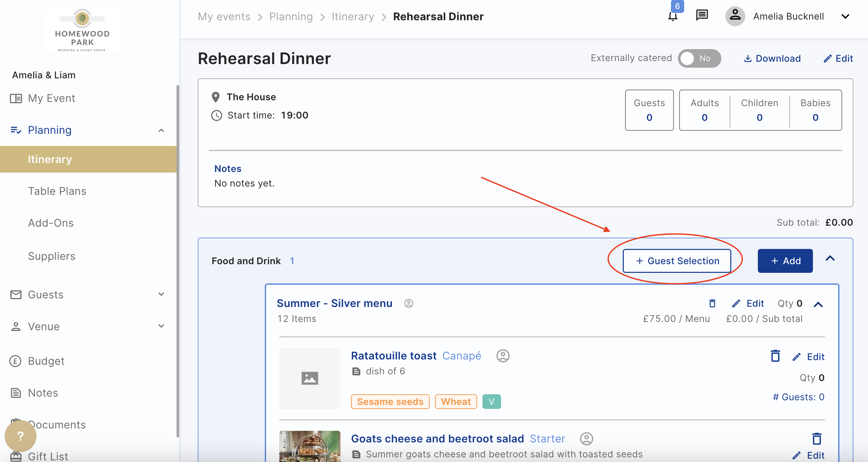The width and height of the screenshot is (868, 462).
Task: Click the # Guests: 0 link
Action: point(799,397)
